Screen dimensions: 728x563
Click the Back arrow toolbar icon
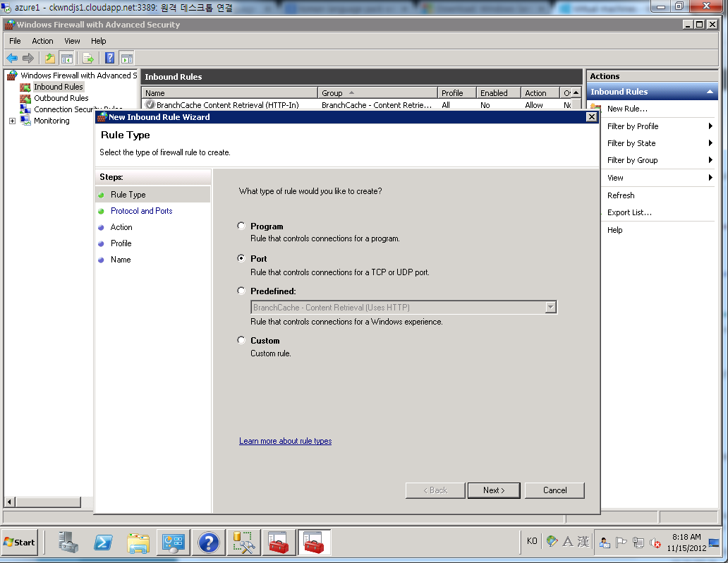click(x=12, y=58)
